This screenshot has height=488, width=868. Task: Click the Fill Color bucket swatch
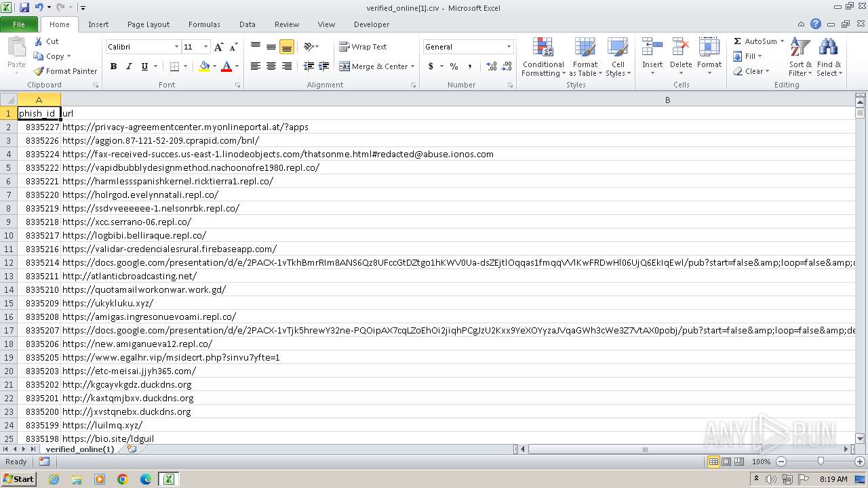(x=203, y=66)
